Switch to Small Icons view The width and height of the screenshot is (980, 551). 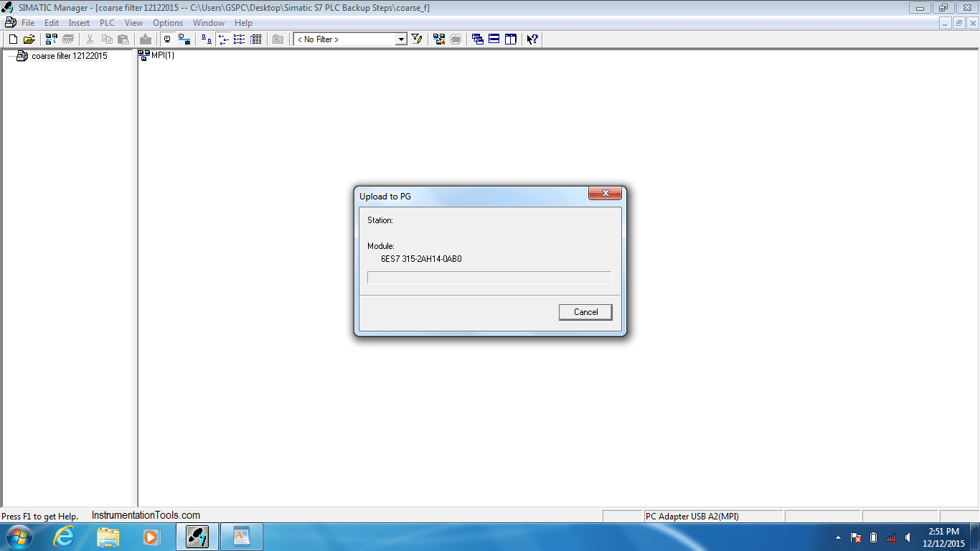(223, 39)
